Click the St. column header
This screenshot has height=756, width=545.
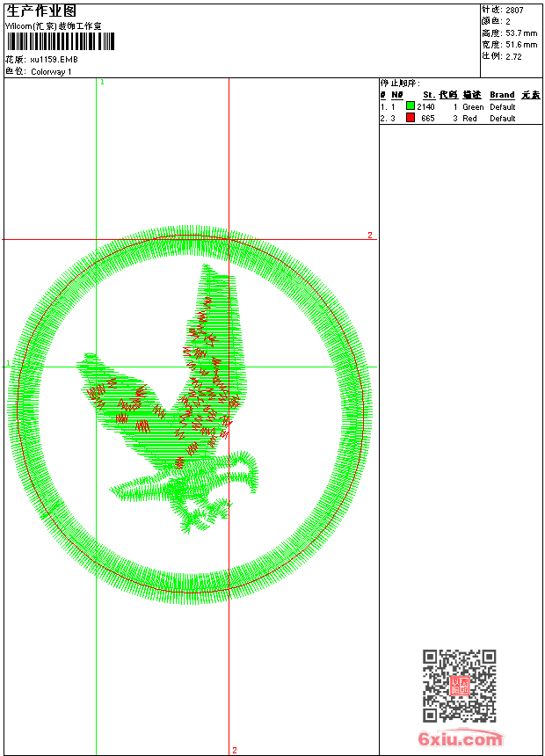(x=429, y=95)
